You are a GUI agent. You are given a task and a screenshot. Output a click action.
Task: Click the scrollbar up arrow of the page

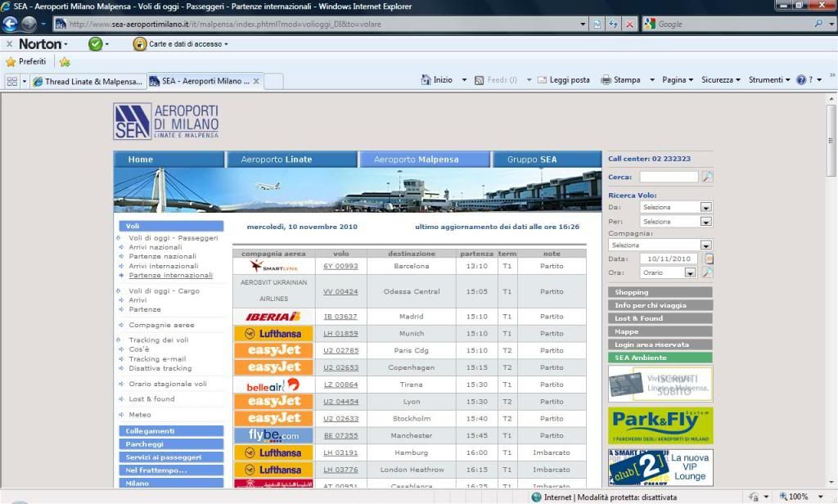point(831,99)
